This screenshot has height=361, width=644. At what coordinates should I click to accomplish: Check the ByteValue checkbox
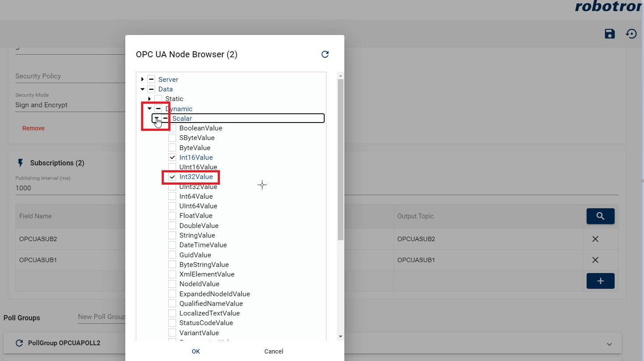172,147
